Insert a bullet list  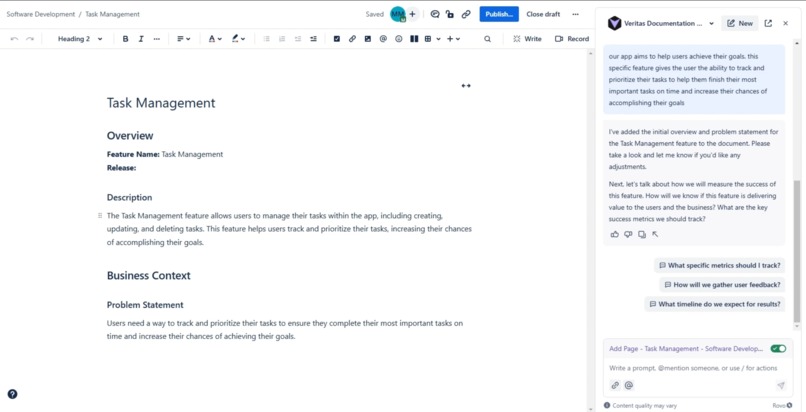click(266, 39)
